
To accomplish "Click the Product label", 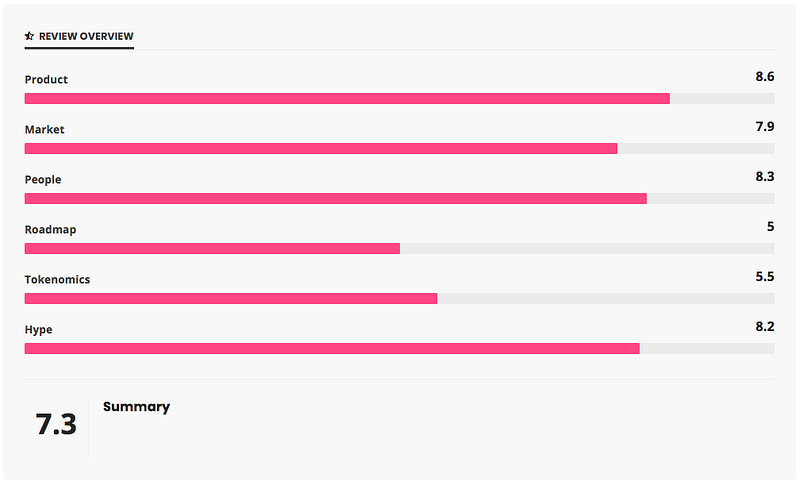I will [46, 80].
